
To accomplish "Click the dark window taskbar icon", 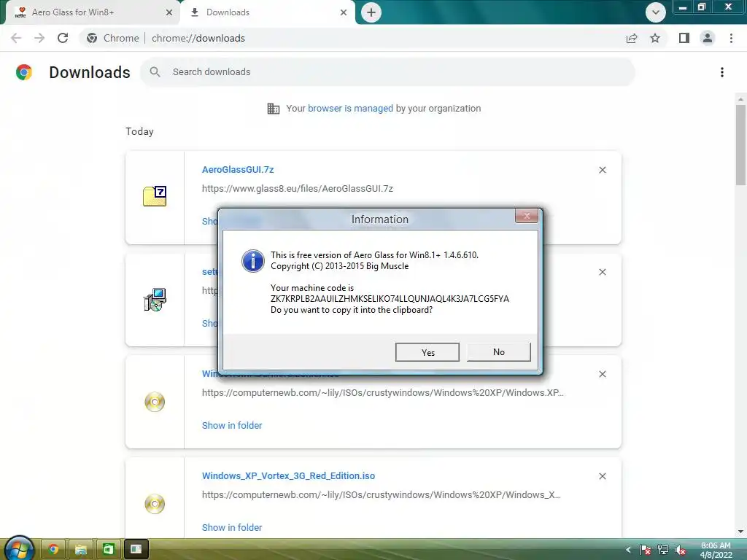I will 136,549.
